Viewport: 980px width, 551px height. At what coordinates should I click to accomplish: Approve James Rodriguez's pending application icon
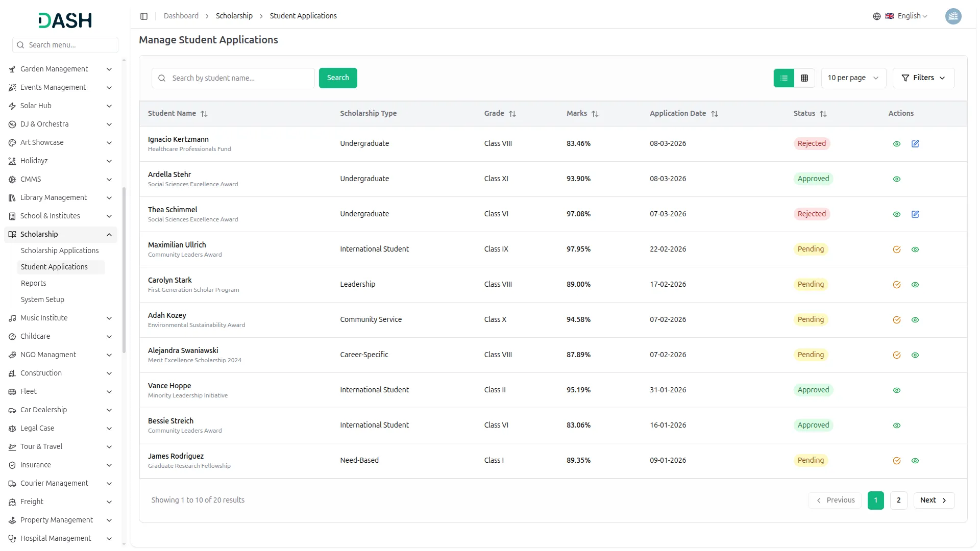[896, 461]
